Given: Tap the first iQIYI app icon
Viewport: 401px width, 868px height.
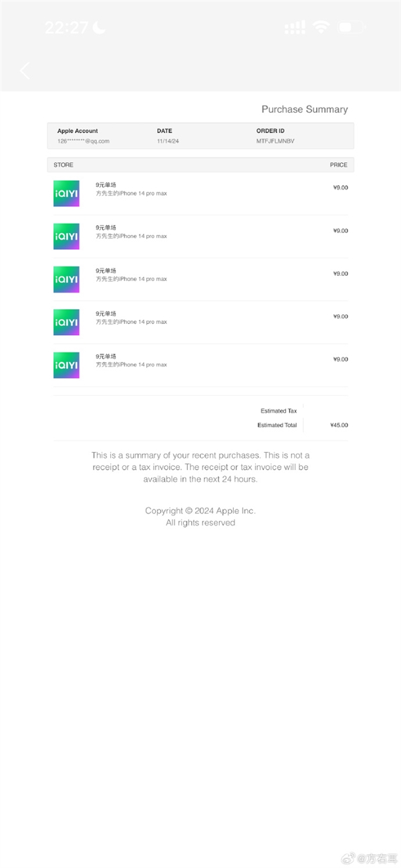Looking at the screenshot, I should click(66, 193).
